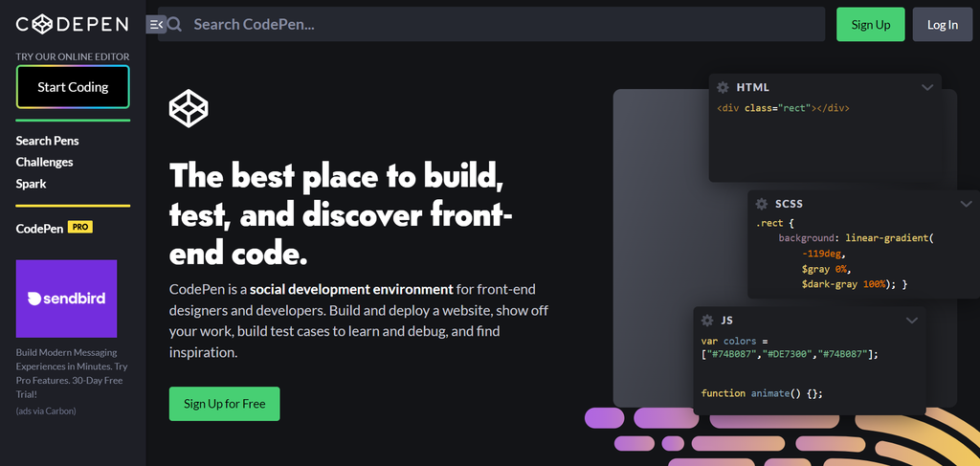Viewport: 980px width, 466px height.
Task: Open Spark in the sidebar
Action: point(31,184)
